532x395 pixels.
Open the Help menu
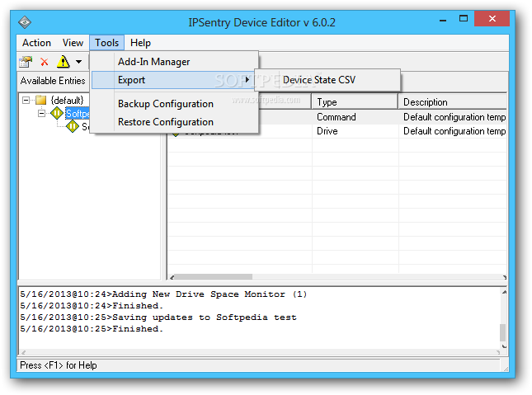click(x=140, y=43)
